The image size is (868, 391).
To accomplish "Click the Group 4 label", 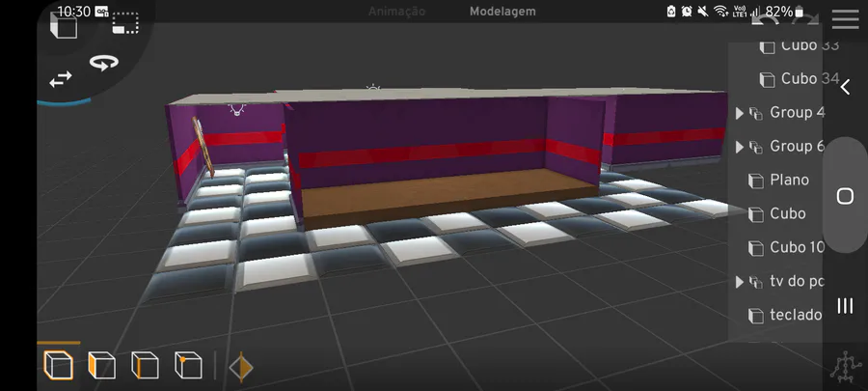I will [798, 113].
